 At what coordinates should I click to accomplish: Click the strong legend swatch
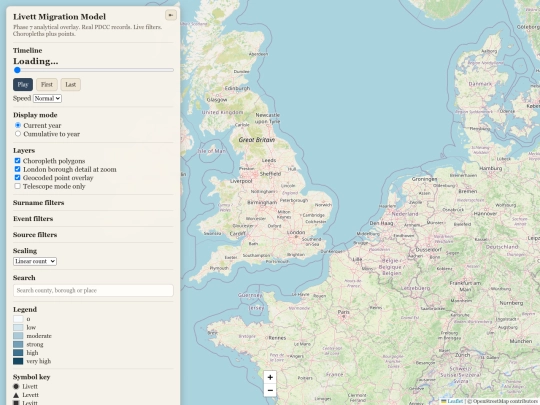[x=18, y=344]
